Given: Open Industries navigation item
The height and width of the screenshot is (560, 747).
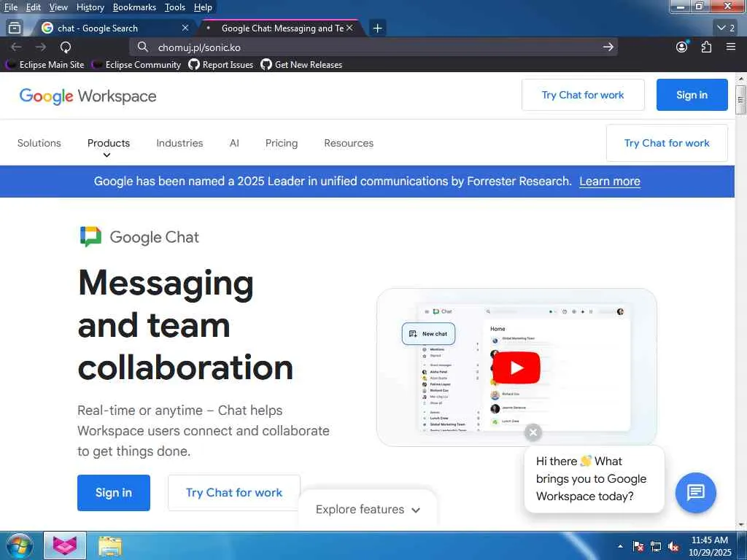Looking at the screenshot, I should point(179,143).
